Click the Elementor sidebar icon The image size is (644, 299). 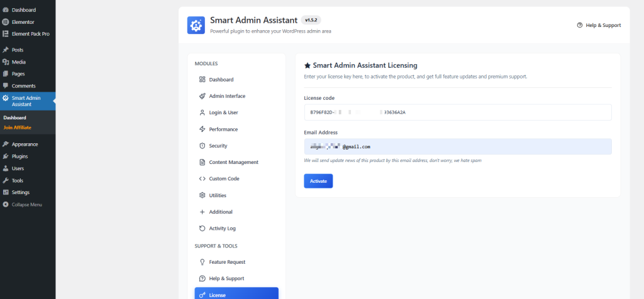click(5, 22)
